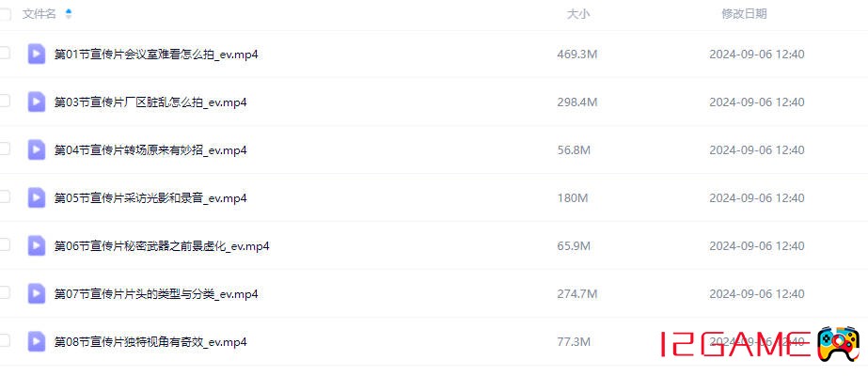
Task: Click video icon for 第07节 片头 file
Action: tap(37, 293)
